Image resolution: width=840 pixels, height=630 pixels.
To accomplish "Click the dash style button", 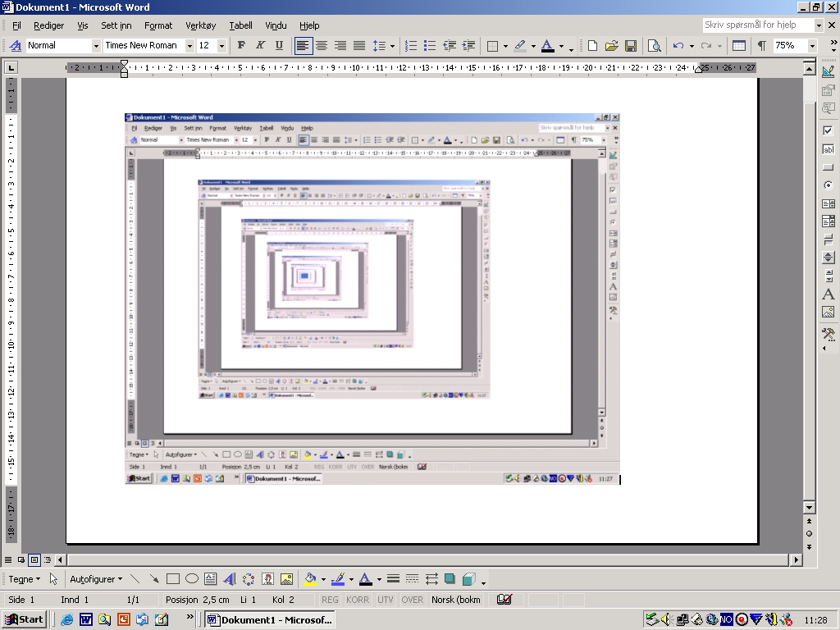I will [x=412, y=579].
